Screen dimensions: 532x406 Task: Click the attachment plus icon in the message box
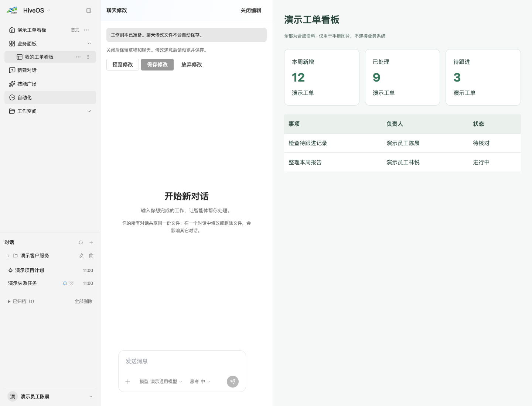pyautogui.click(x=128, y=382)
